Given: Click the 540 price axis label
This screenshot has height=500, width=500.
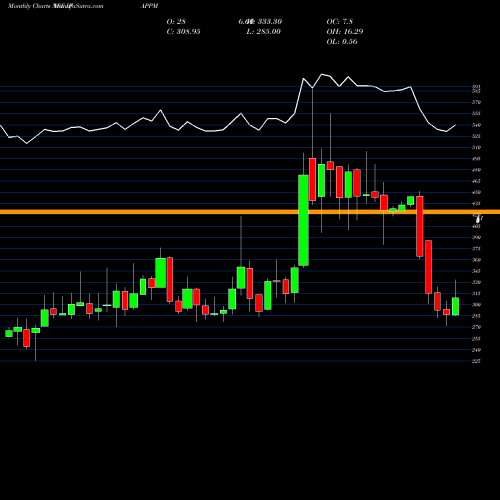Looking at the screenshot, I should tap(476, 125).
